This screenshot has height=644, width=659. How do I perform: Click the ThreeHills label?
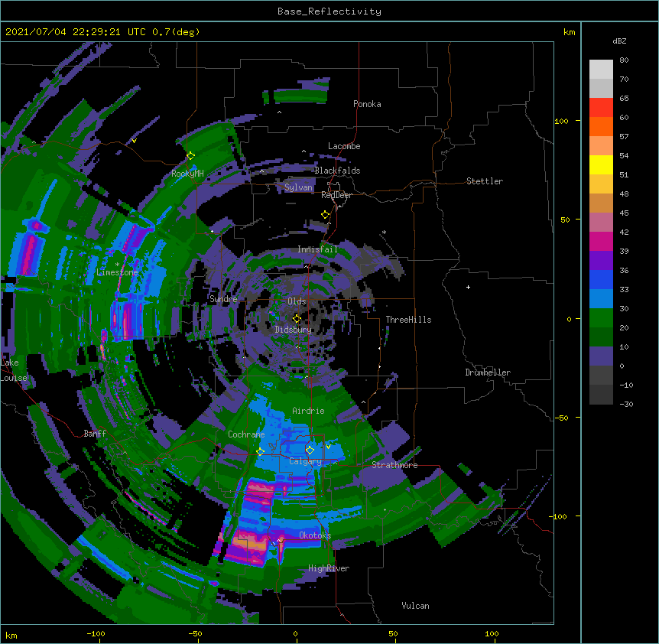(408, 320)
